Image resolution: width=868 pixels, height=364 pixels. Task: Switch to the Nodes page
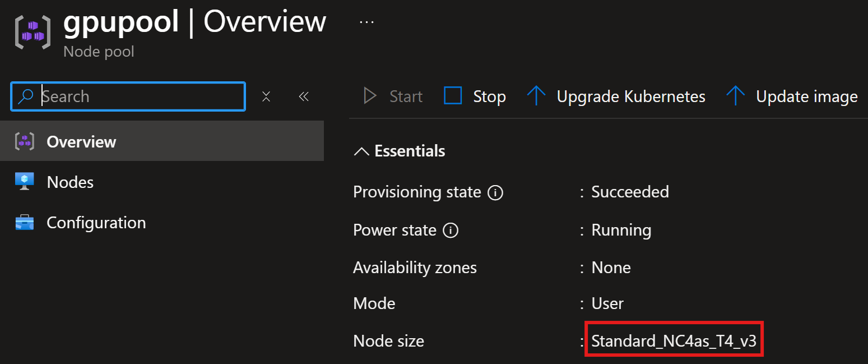[x=69, y=181]
